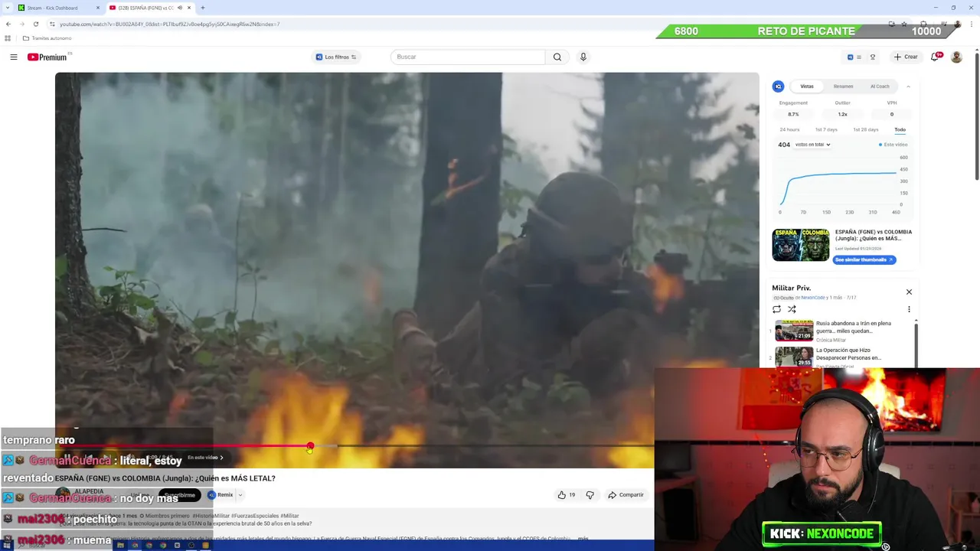Open the YouTube hamburger guide menu
This screenshot has height=551, width=980.
pos(14,57)
